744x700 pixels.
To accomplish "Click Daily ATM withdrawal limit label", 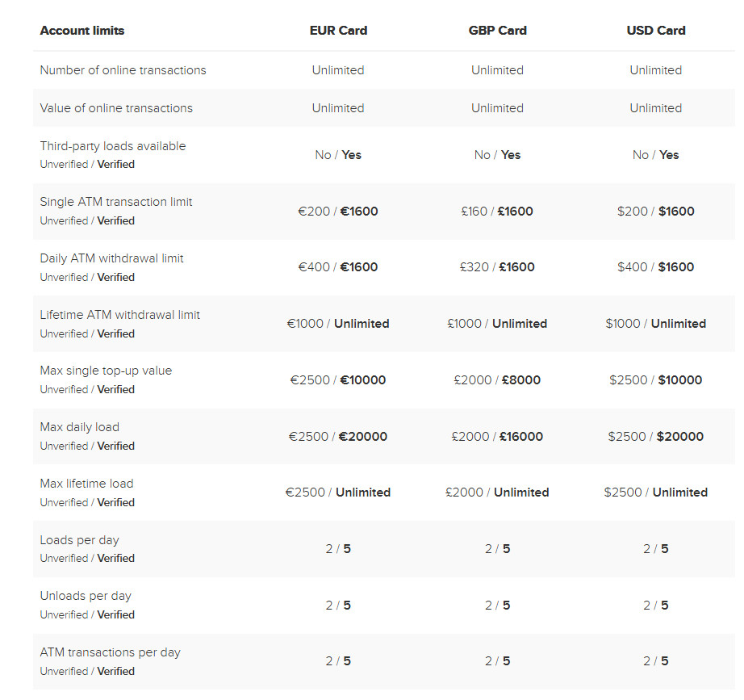I will click(x=111, y=258).
